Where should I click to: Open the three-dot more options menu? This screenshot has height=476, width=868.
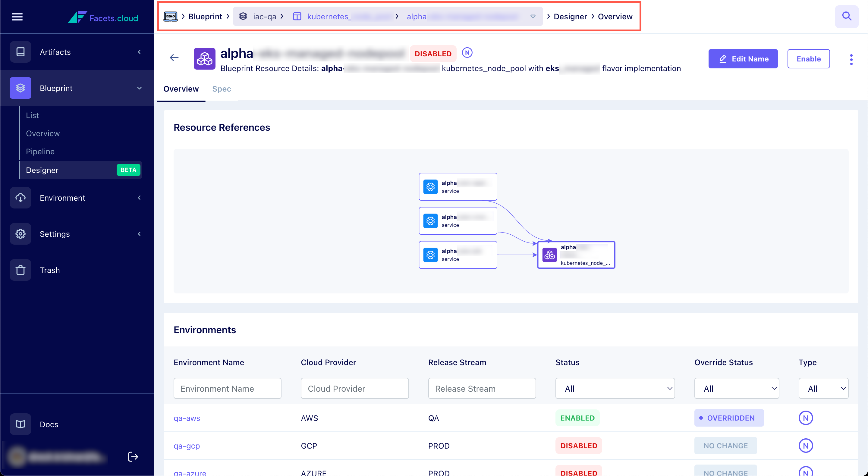[851, 59]
